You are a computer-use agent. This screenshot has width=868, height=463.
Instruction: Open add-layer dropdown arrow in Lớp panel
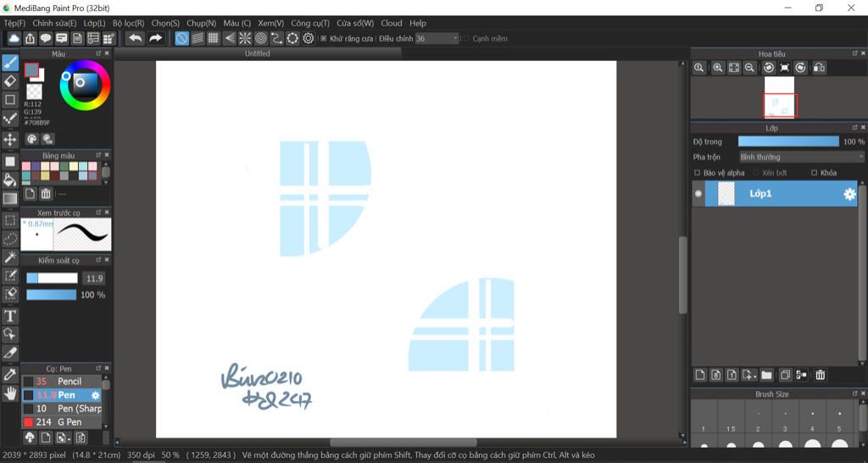(x=754, y=377)
